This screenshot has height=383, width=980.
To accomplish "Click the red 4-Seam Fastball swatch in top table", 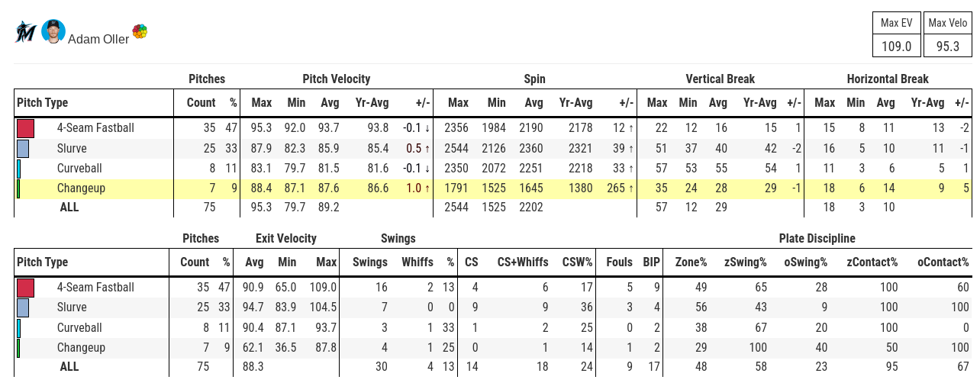I will [26, 128].
